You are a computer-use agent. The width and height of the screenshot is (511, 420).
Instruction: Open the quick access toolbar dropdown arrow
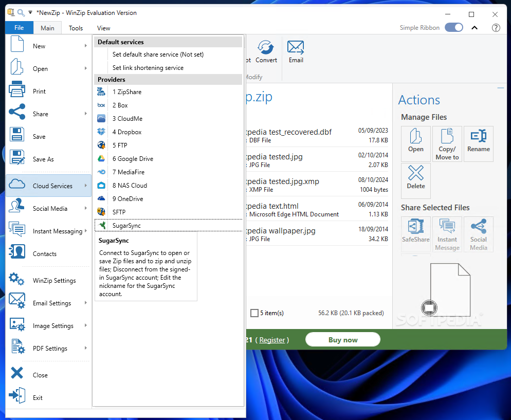[x=30, y=13]
